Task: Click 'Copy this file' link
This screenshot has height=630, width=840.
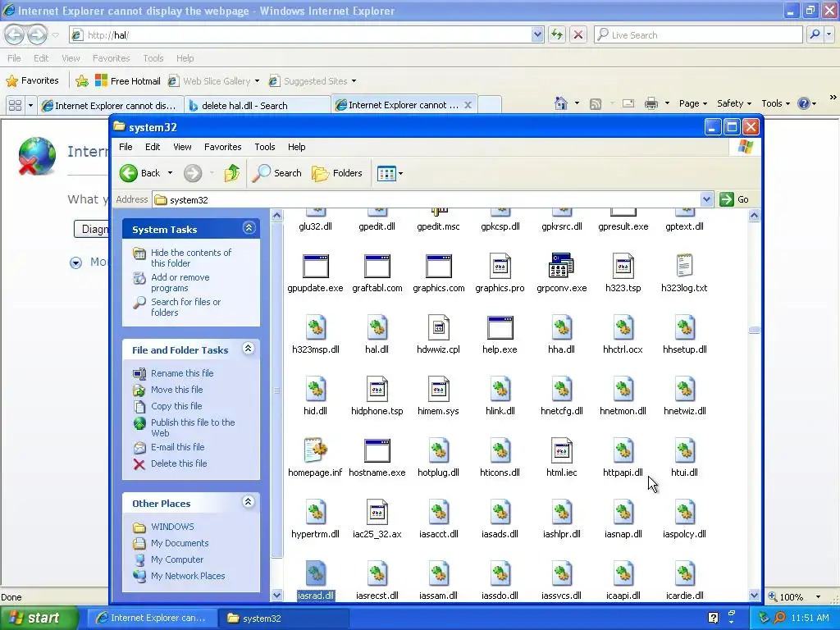Action: [x=176, y=405]
